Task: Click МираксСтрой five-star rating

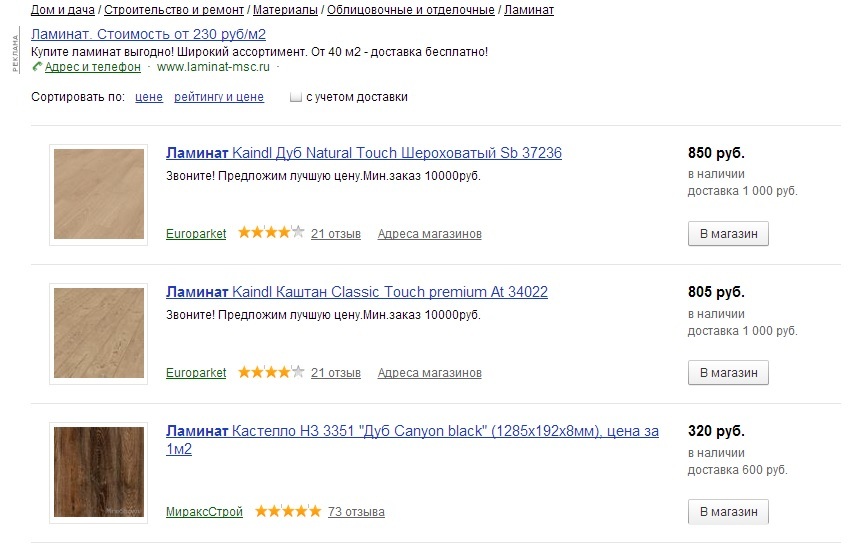Action: 288,511
